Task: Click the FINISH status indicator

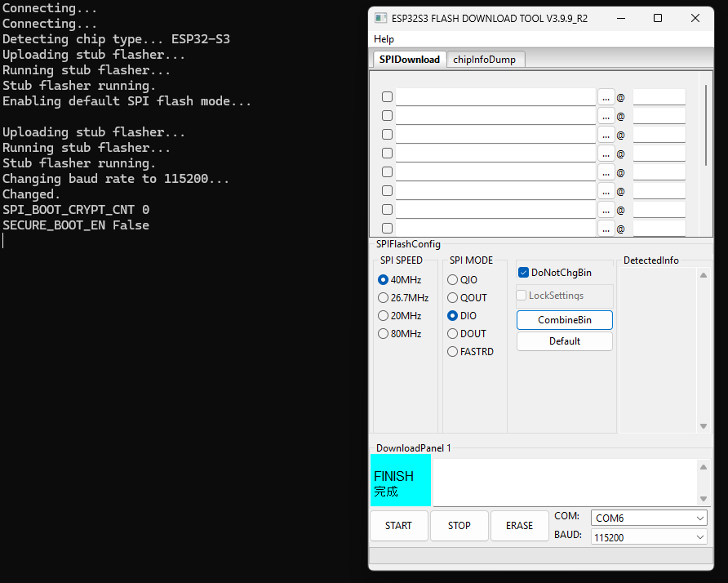Action: tap(401, 480)
